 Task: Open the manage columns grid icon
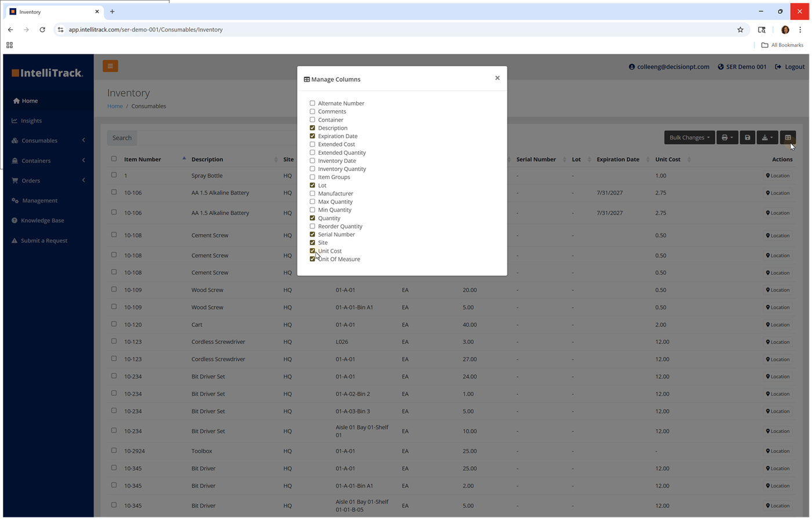[x=788, y=137]
